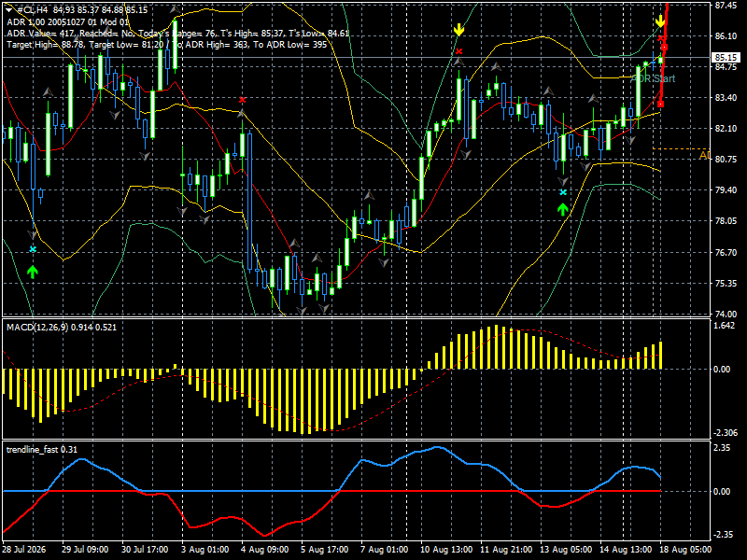Click the 80.75 price scale value
The width and height of the screenshot is (747, 560).
(x=726, y=159)
